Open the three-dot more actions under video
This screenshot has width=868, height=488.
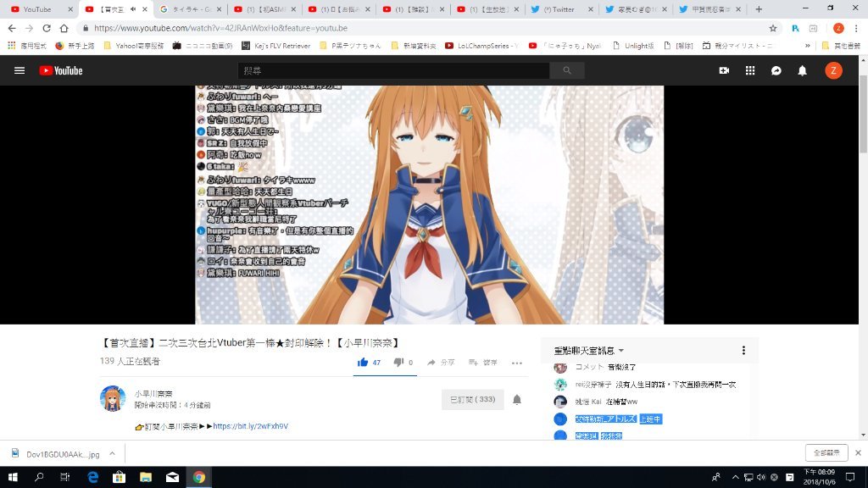click(x=517, y=363)
